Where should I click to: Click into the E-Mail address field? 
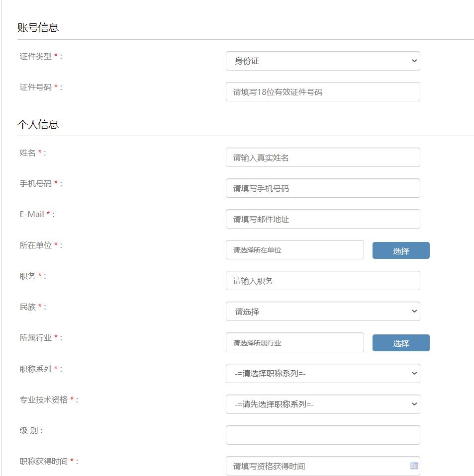point(322,219)
